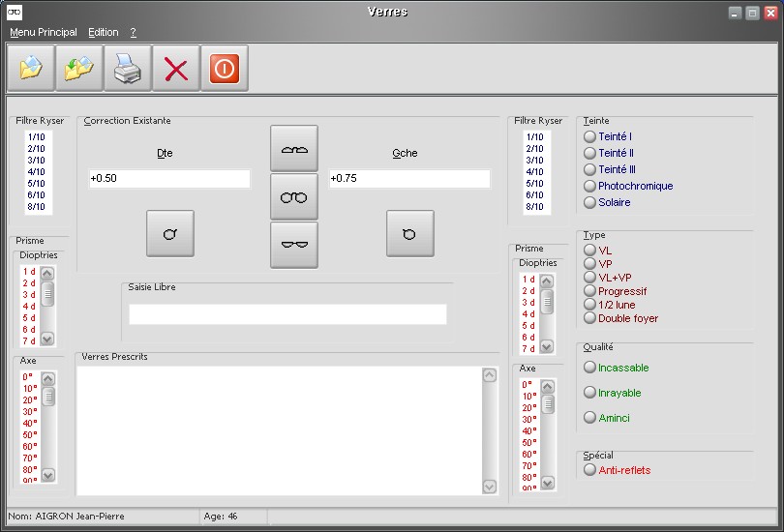This screenshot has height=532, width=784.
Task: Select 8/10 in left Filtre Ryser list
Action: click(37, 206)
